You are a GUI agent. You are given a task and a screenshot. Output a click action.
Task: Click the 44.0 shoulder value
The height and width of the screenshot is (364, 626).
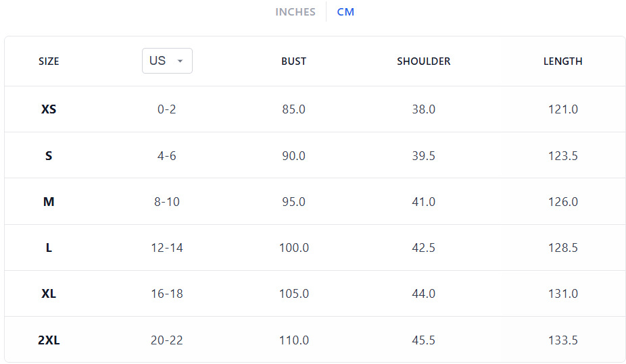coord(424,294)
